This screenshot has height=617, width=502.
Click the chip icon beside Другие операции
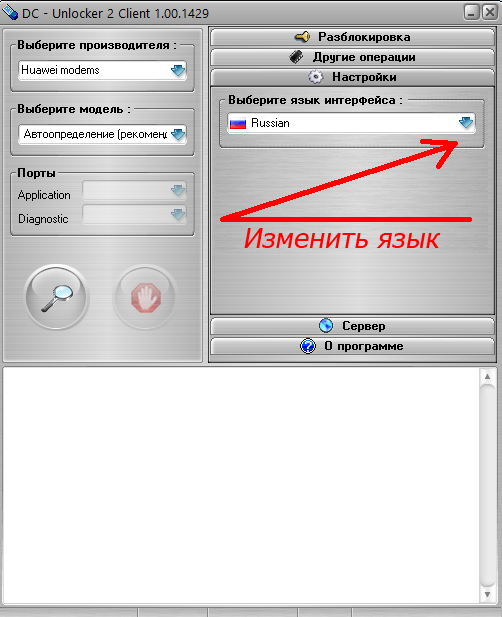point(296,57)
